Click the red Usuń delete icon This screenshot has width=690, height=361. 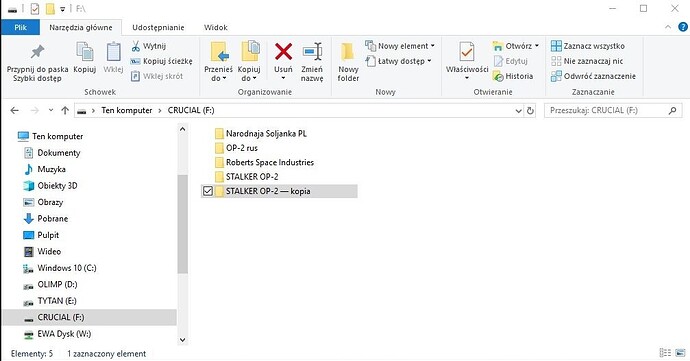point(283,52)
